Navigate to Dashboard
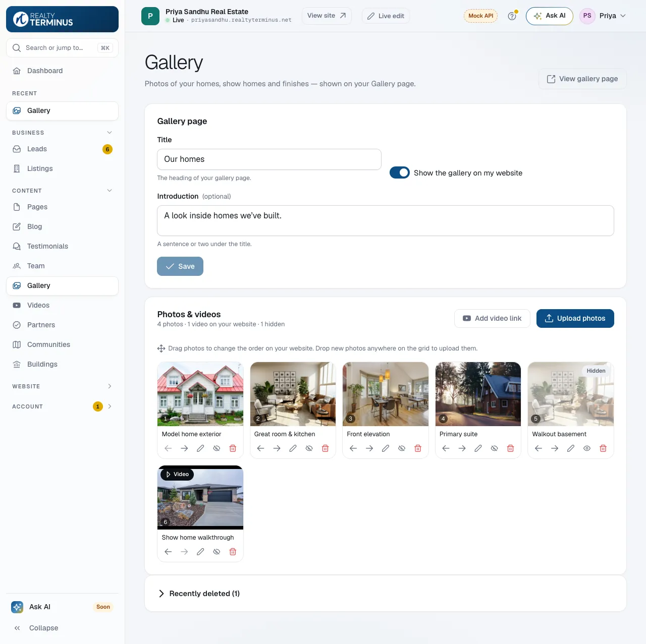 coord(62,71)
